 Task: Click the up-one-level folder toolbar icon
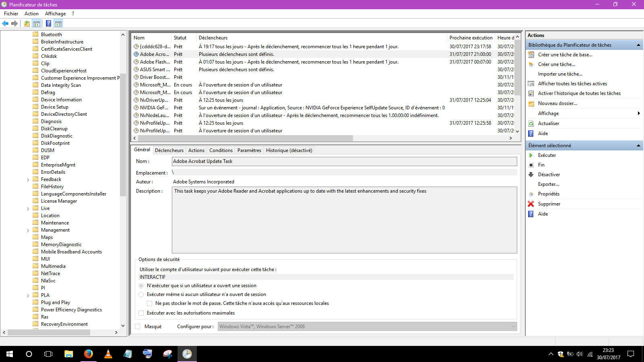27,23
